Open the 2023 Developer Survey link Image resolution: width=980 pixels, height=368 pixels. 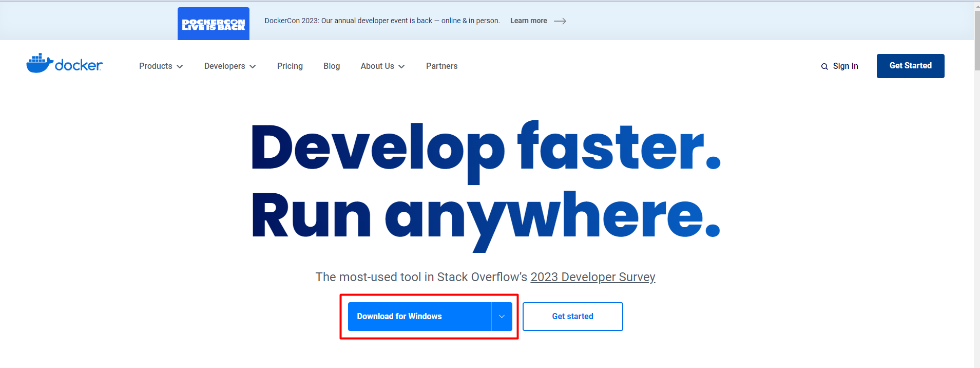coord(593,277)
